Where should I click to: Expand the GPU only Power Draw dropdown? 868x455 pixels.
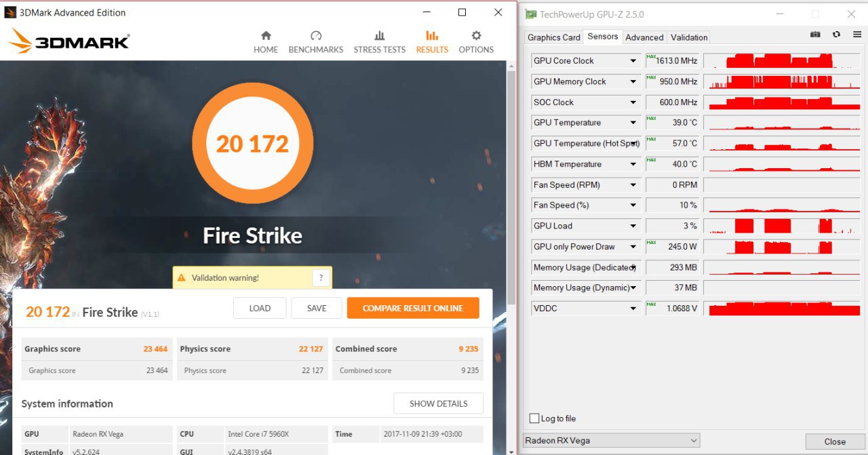click(x=633, y=247)
